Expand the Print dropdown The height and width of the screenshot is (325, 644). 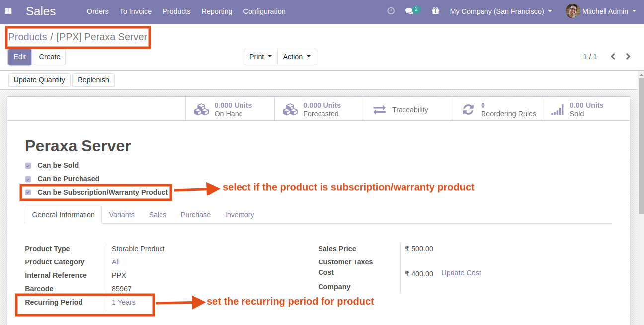pyautogui.click(x=261, y=57)
